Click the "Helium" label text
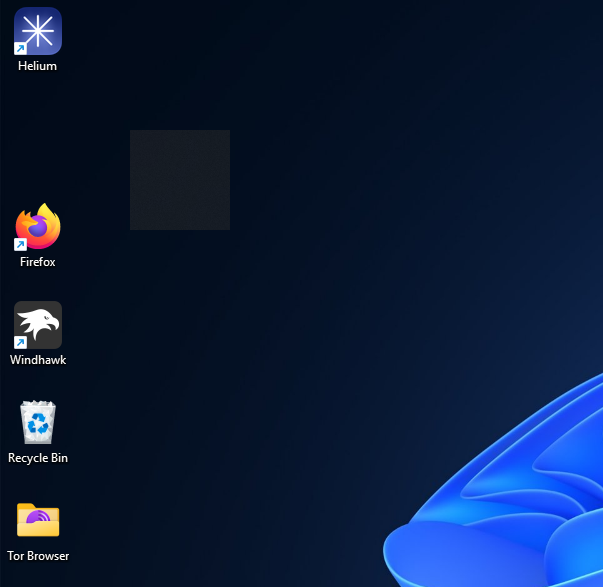The height and width of the screenshot is (587, 603). pos(37,66)
